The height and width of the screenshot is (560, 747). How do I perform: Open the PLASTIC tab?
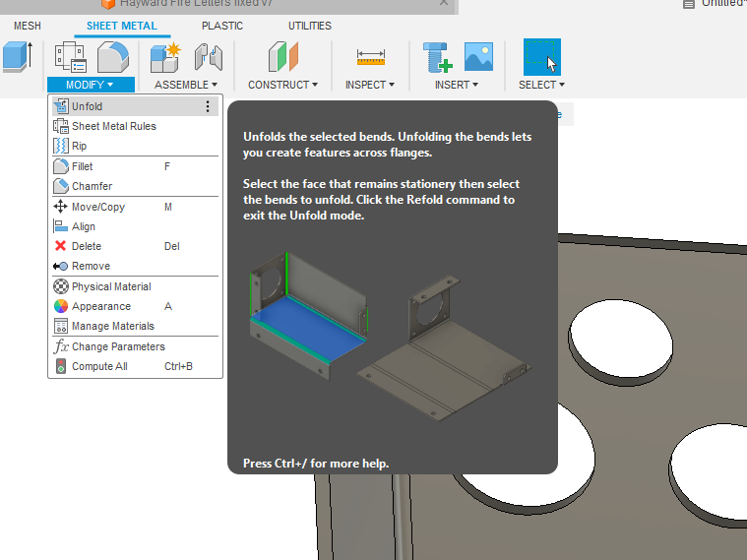click(x=222, y=26)
